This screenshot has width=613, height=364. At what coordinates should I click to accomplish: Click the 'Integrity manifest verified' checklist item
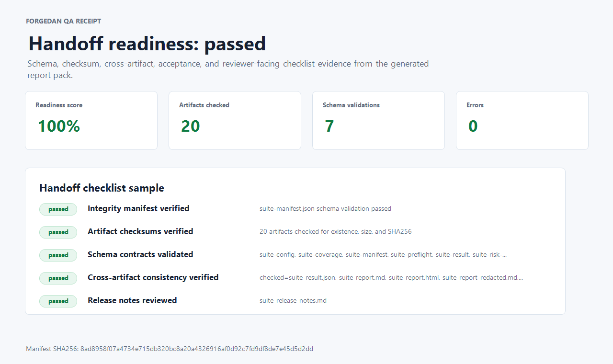point(138,208)
